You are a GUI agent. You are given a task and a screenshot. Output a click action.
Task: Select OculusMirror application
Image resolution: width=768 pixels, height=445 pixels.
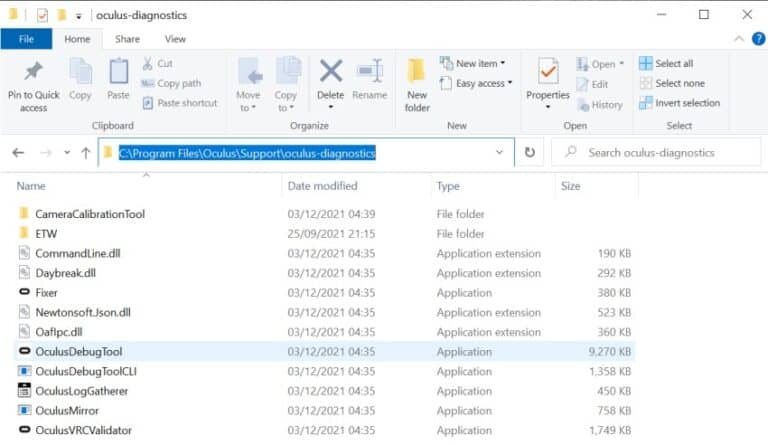67,411
